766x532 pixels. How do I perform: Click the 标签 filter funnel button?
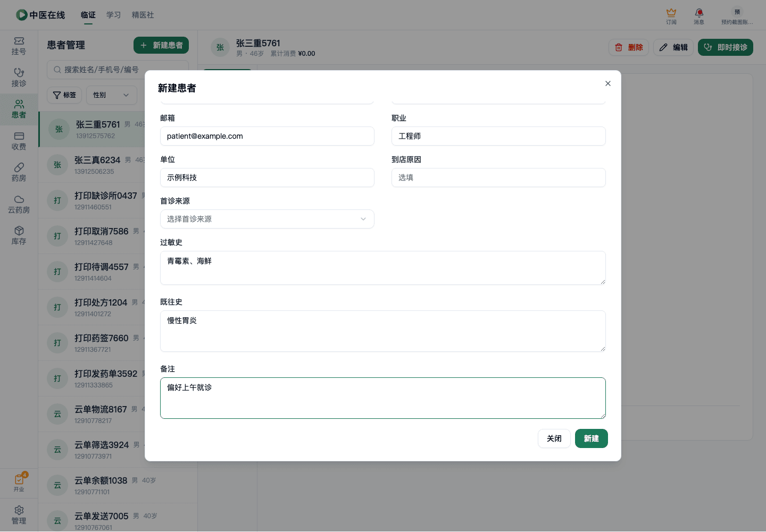click(x=64, y=95)
